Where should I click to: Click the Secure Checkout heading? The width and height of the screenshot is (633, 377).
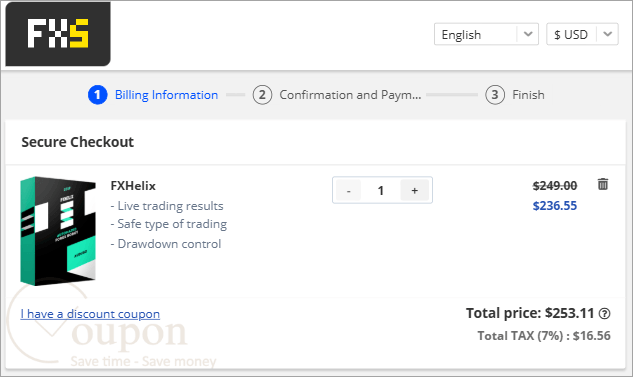coord(78,142)
